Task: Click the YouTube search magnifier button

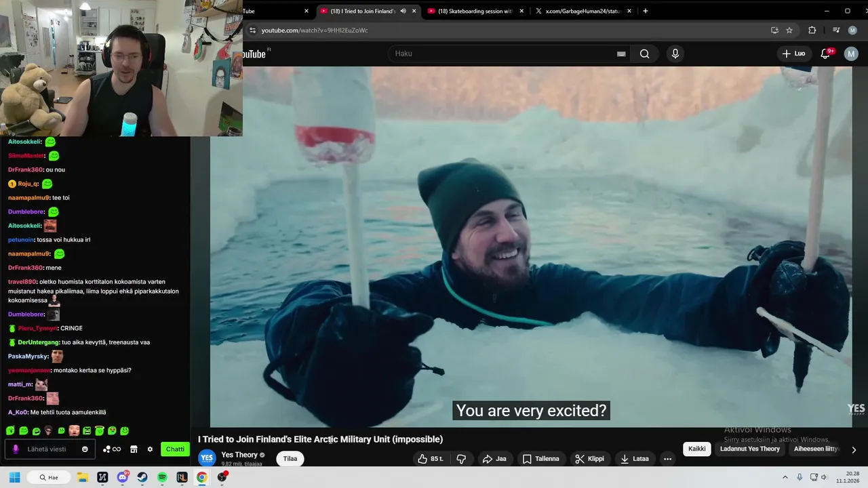Action: [644, 54]
